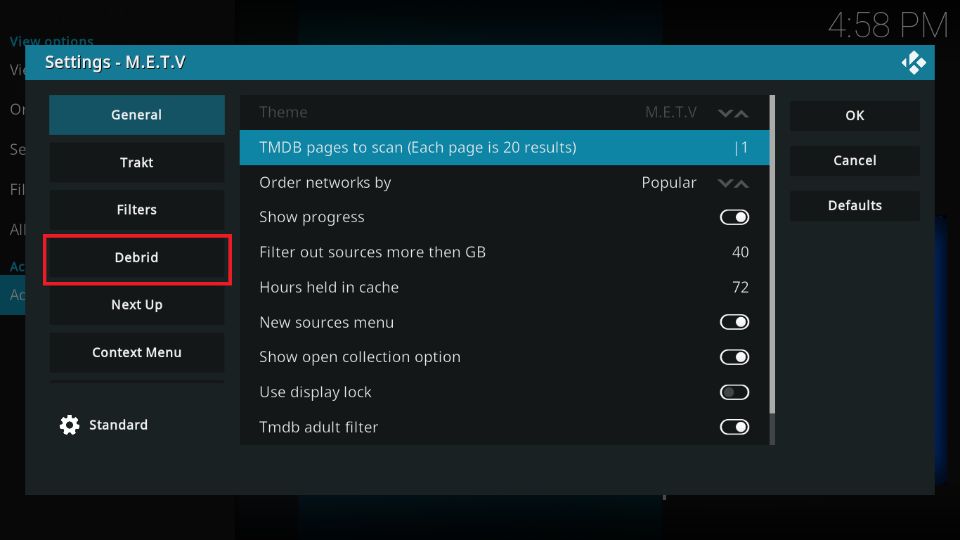Open the Next Up settings category
The width and height of the screenshot is (960, 540).
coord(137,304)
